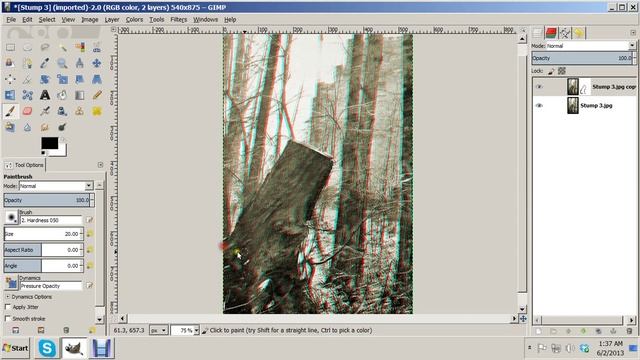Open the px units dropdown in status bar

click(159, 330)
